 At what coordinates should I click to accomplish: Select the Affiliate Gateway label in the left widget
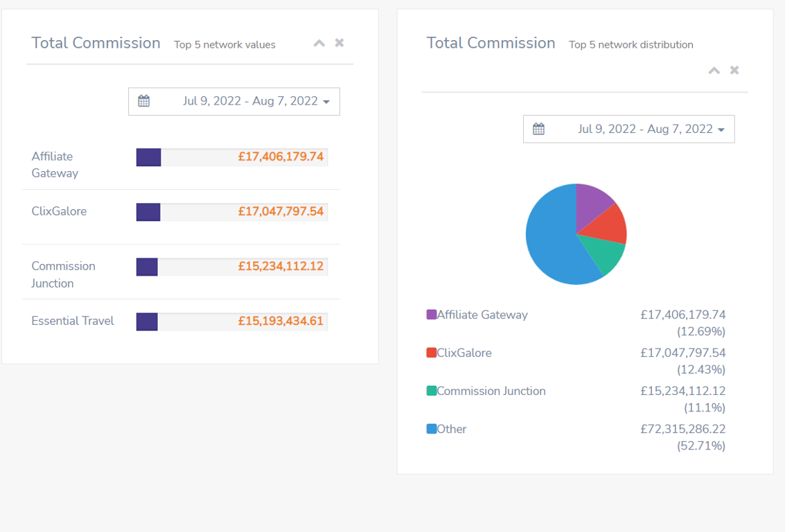tap(53, 164)
